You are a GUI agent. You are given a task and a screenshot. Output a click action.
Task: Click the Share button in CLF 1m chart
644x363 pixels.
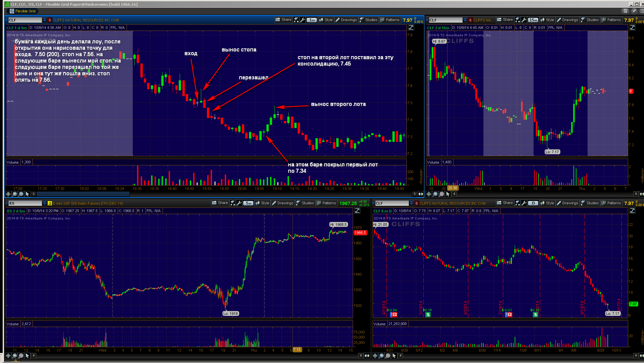tap(284, 20)
